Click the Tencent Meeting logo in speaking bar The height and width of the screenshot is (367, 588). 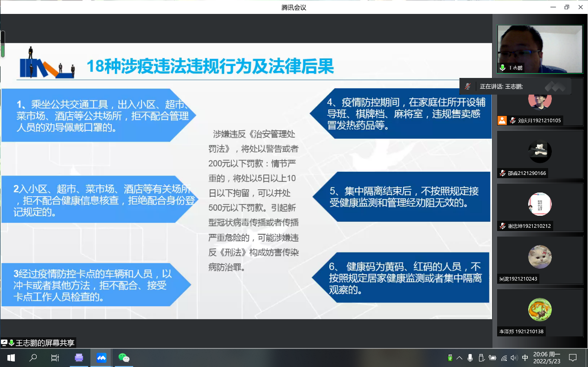(555, 86)
